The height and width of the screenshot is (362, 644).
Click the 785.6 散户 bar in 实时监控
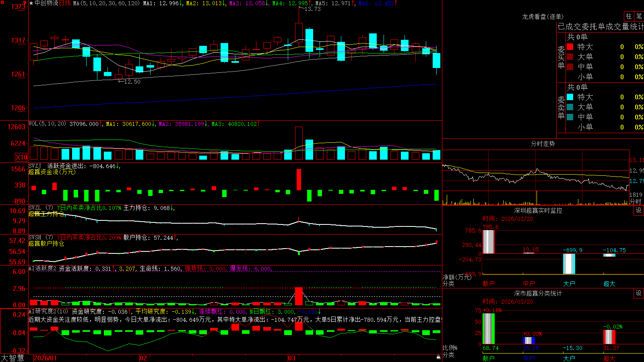(x=488, y=242)
